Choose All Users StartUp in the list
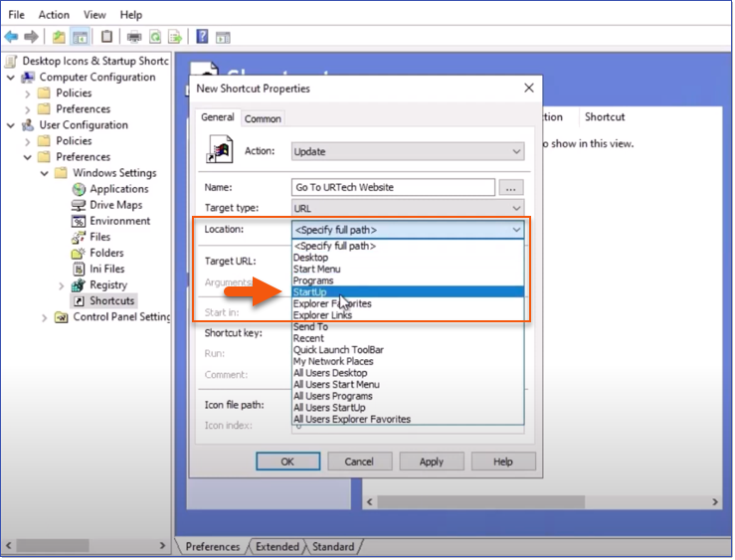 point(408,407)
